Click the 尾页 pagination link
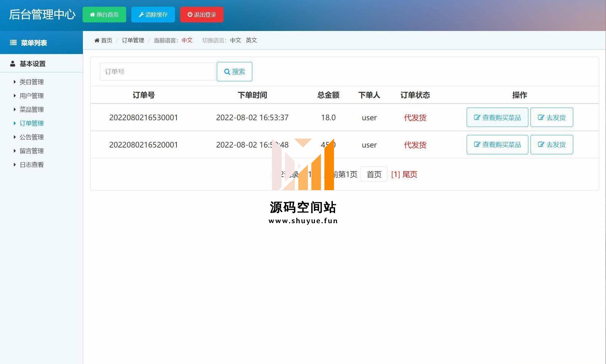606x364 pixels. [410, 174]
